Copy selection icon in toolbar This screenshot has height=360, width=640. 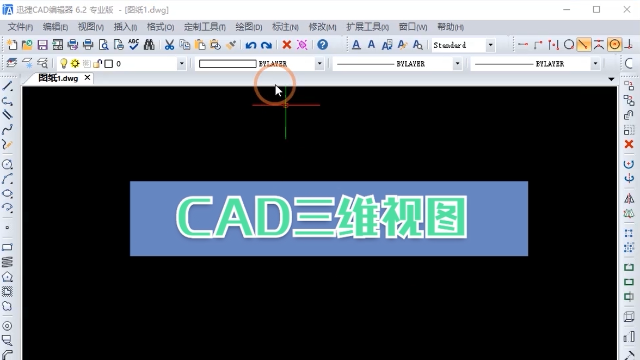click(x=185, y=45)
